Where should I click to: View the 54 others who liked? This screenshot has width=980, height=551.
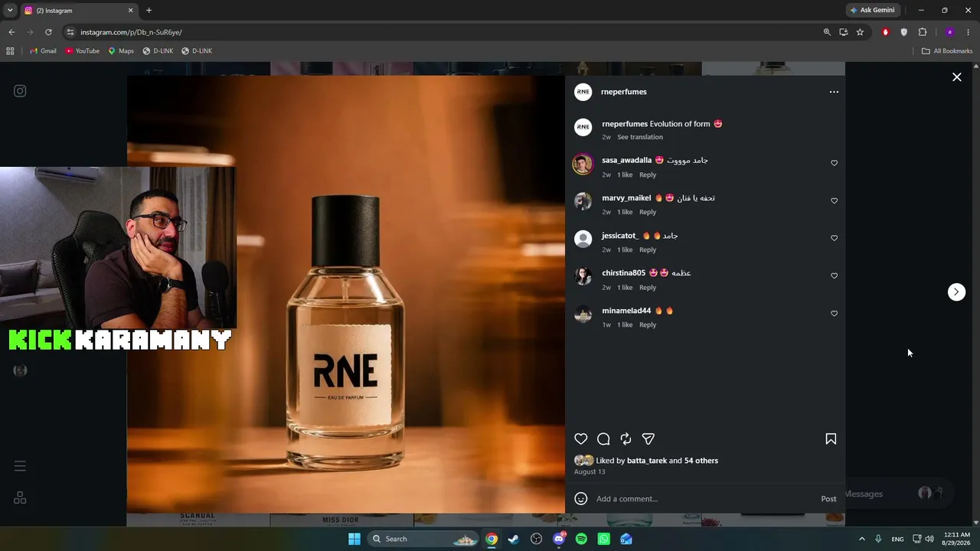point(701,461)
